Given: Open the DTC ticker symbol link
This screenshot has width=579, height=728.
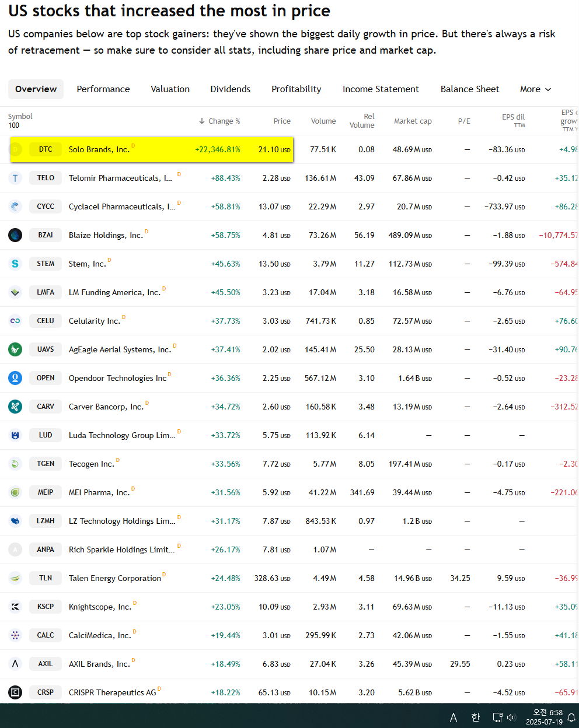Looking at the screenshot, I should 46,149.
